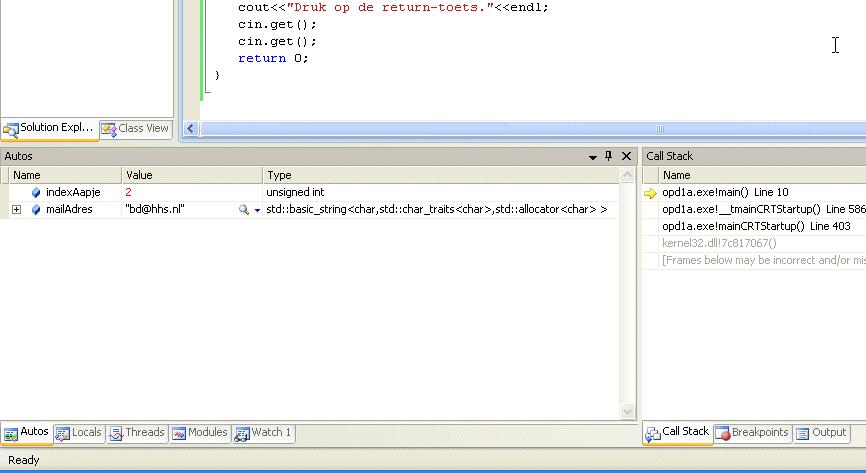Click the yellow current-frame arrow in Call Stack
The image size is (866, 473).
click(650, 193)
